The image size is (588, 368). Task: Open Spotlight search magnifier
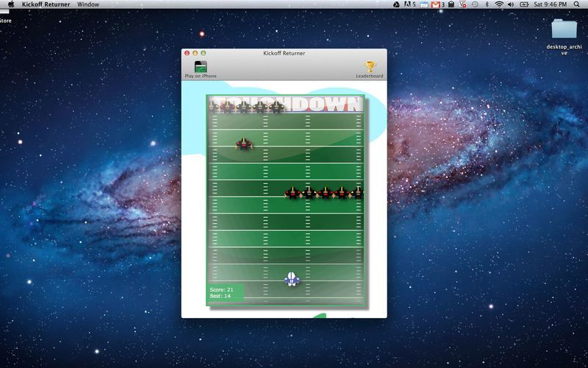pyautogui.click(x=576, y=4)
